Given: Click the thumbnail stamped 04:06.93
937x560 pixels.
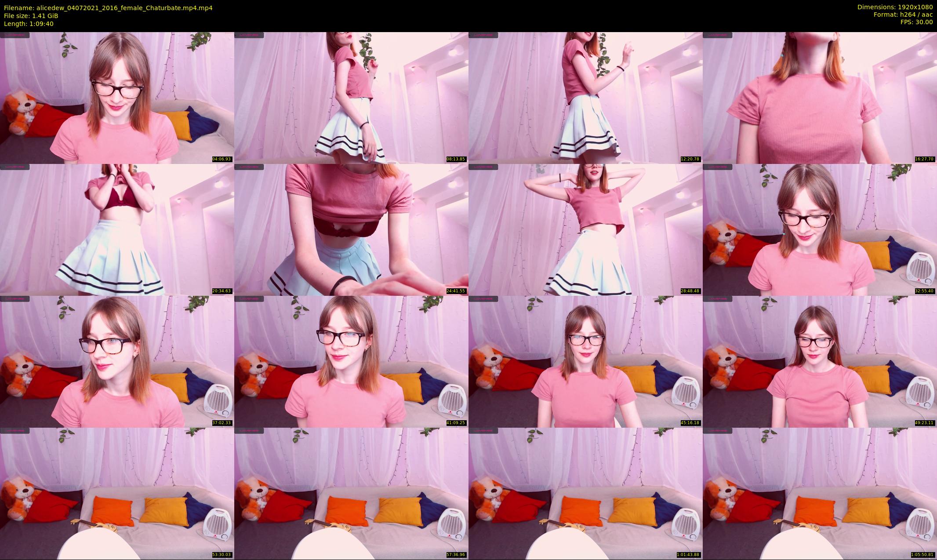Looking at the screenshot, I should tap(117, 98).
